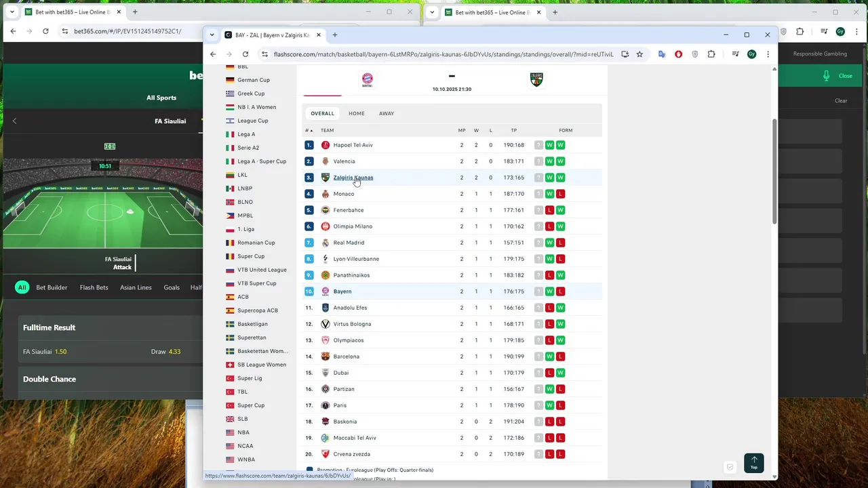Viewport: 868px width, 488px height.
Task: Open Chrome three-dot menu in Flashscore window
Action: (x=768, y=54)
